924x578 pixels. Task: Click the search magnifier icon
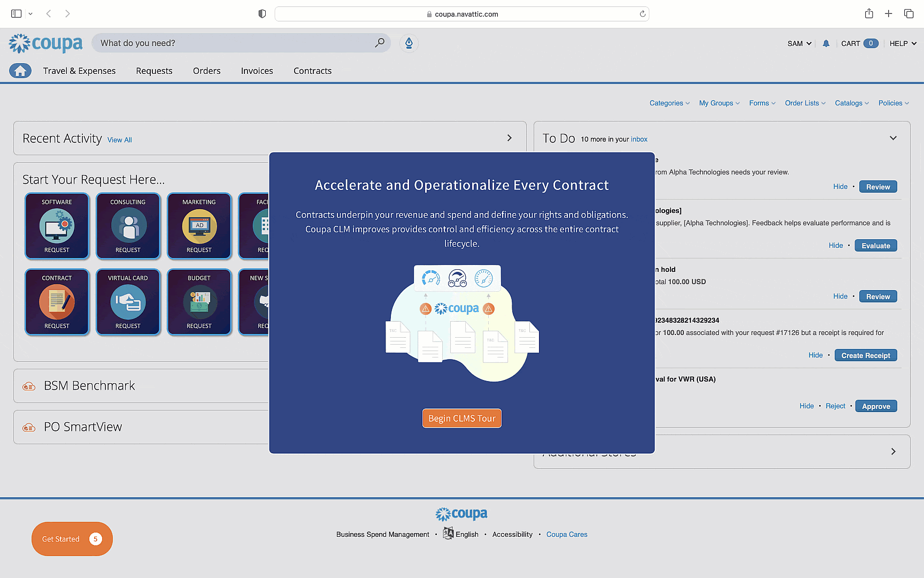(x=380, y=43)
